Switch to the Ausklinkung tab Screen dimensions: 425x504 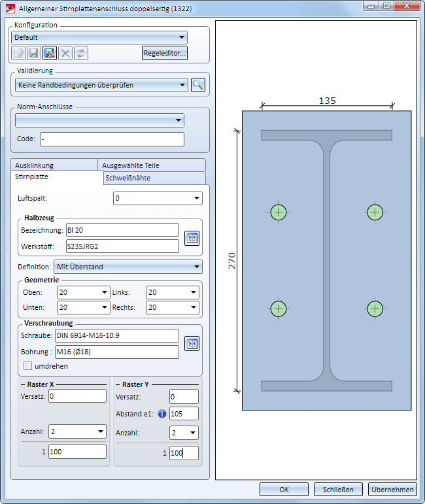[x=36, y=165]
